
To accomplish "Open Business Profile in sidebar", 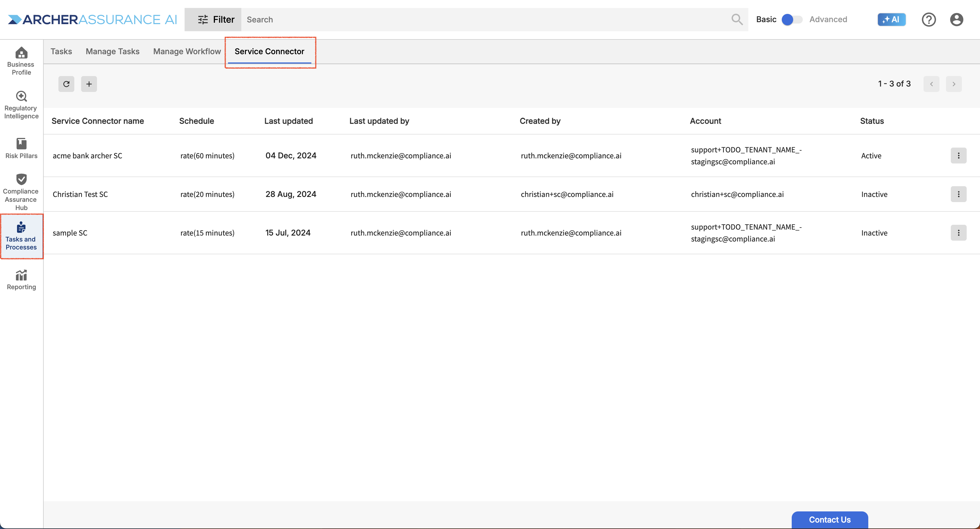I will coord(21,61).
